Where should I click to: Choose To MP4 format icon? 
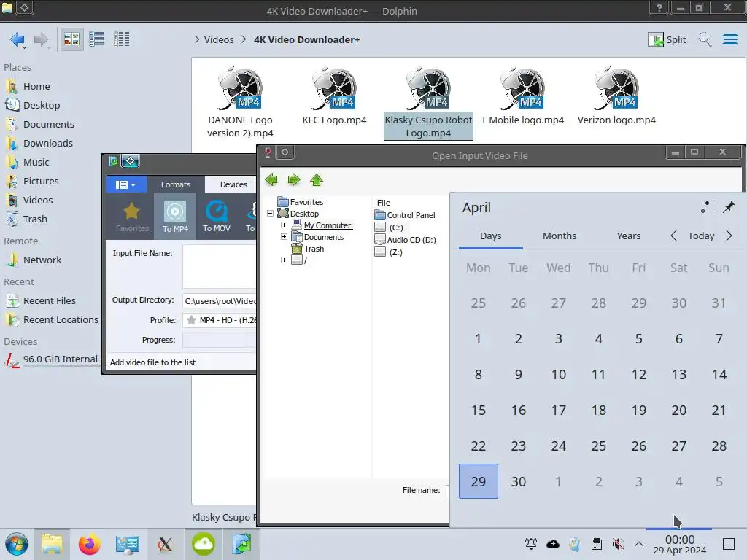pos(175,216)
